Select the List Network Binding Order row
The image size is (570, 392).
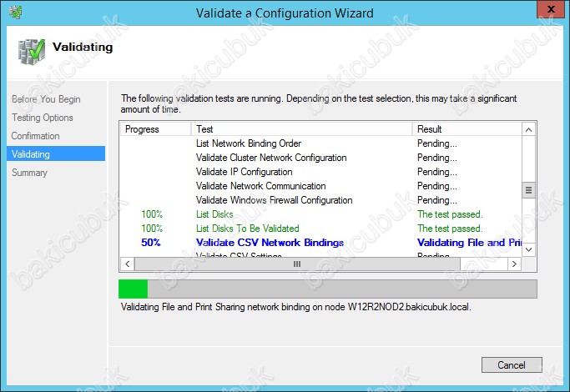321,143
